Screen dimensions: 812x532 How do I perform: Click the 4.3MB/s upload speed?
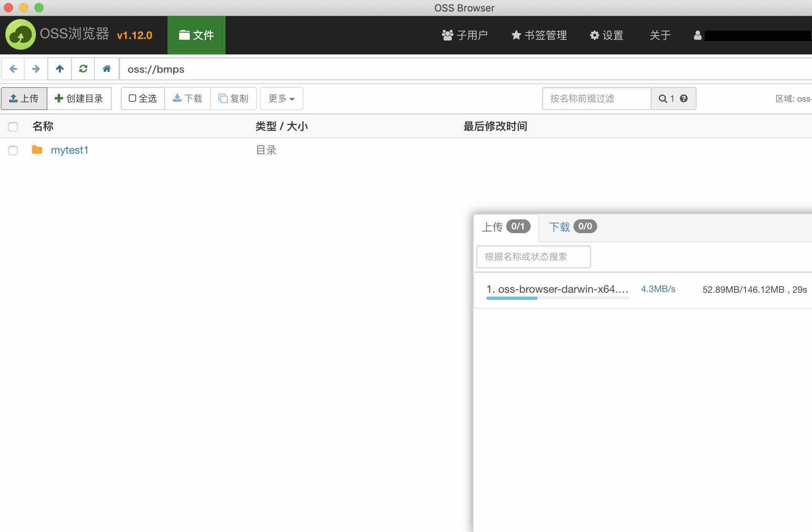click(x=658, y=289)
